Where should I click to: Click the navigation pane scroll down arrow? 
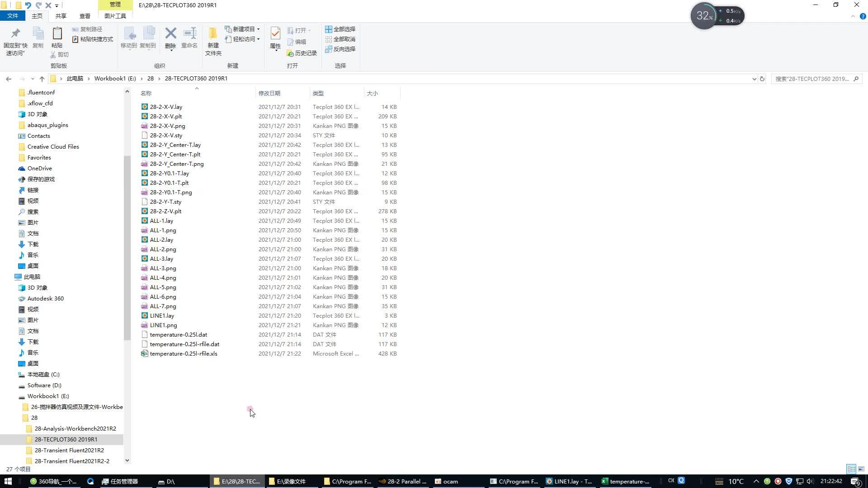pos(127,460)
